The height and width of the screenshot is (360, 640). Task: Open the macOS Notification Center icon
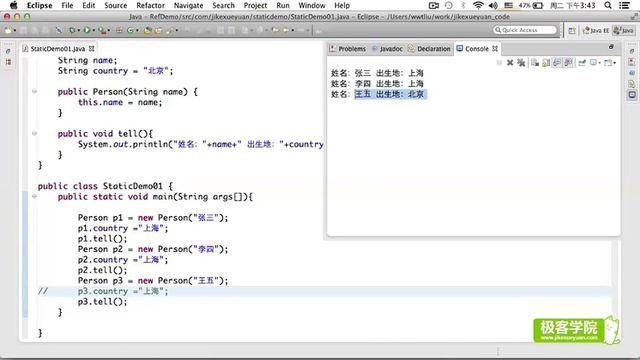[624, 5]
